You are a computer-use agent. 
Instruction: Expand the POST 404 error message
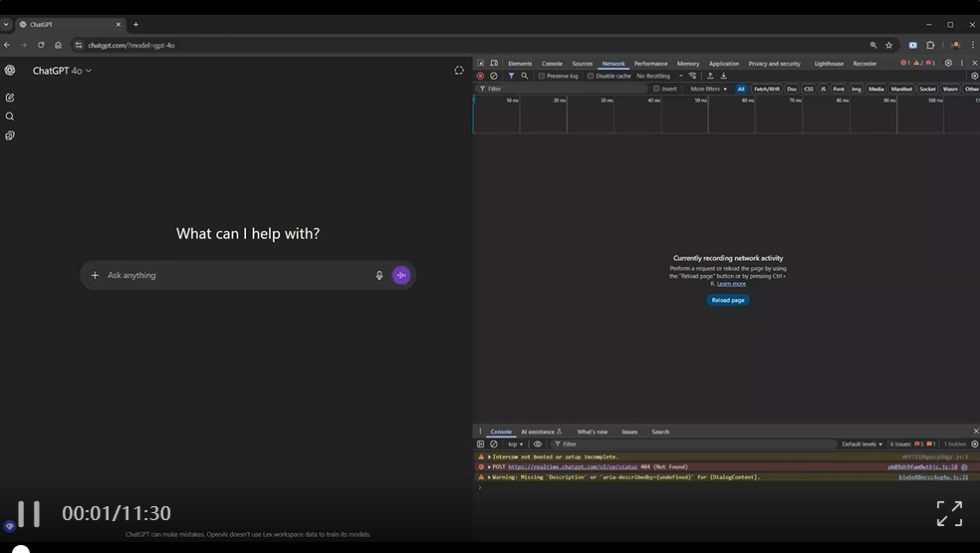point(489,466)
